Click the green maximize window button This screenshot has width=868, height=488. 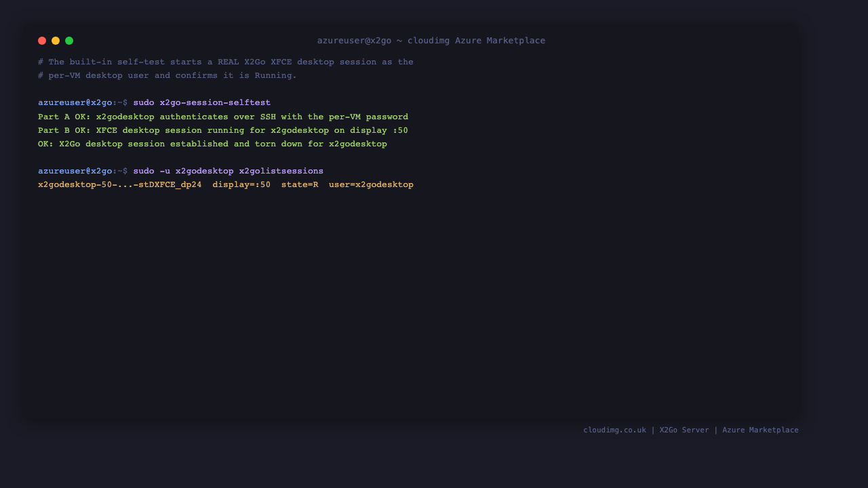(69, 41)
